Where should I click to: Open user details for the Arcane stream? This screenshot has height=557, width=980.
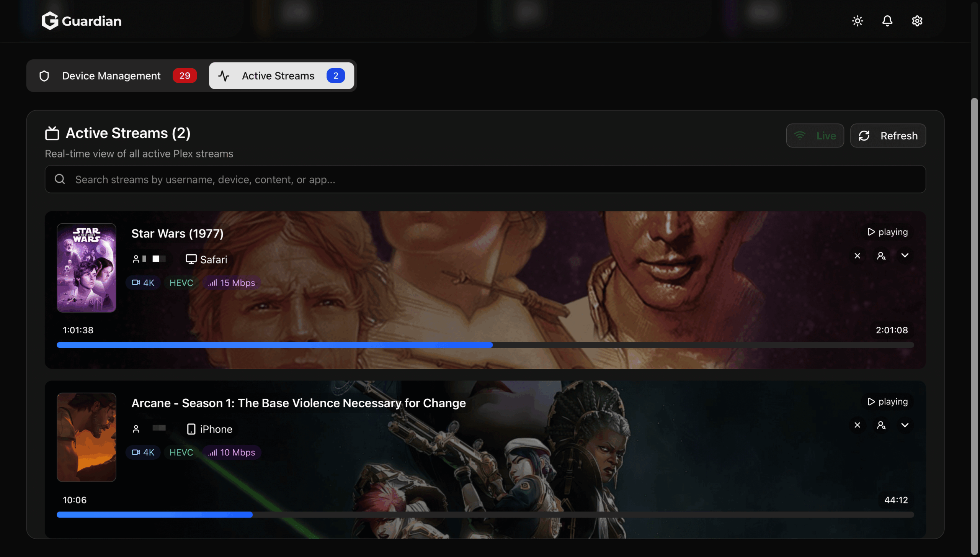click(881, 425)
